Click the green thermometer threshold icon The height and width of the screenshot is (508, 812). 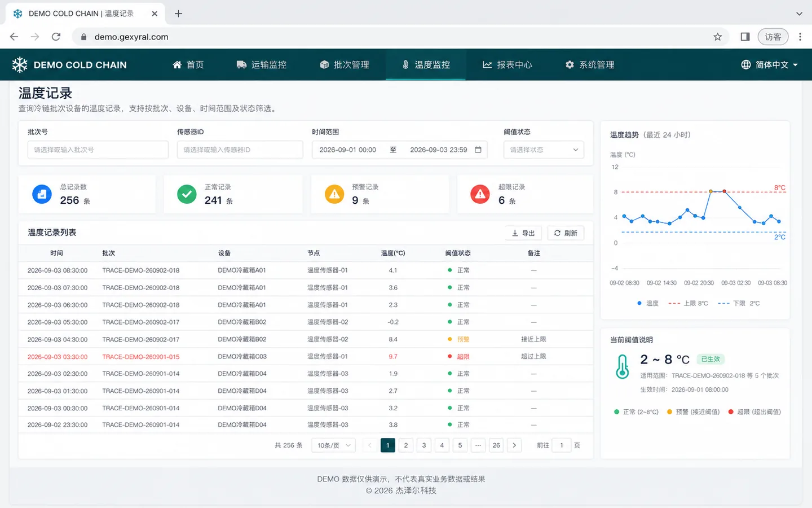coord(623,366)
